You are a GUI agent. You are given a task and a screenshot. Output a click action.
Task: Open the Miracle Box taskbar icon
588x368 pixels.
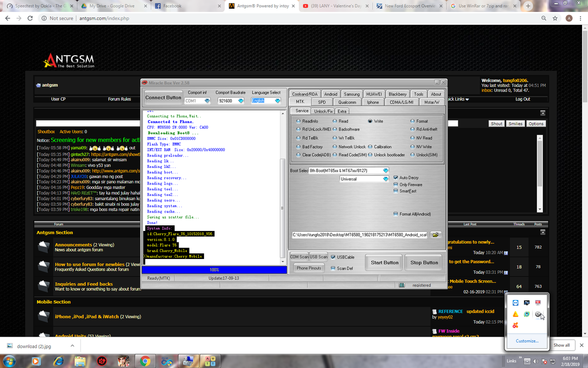tap(188, 361)
